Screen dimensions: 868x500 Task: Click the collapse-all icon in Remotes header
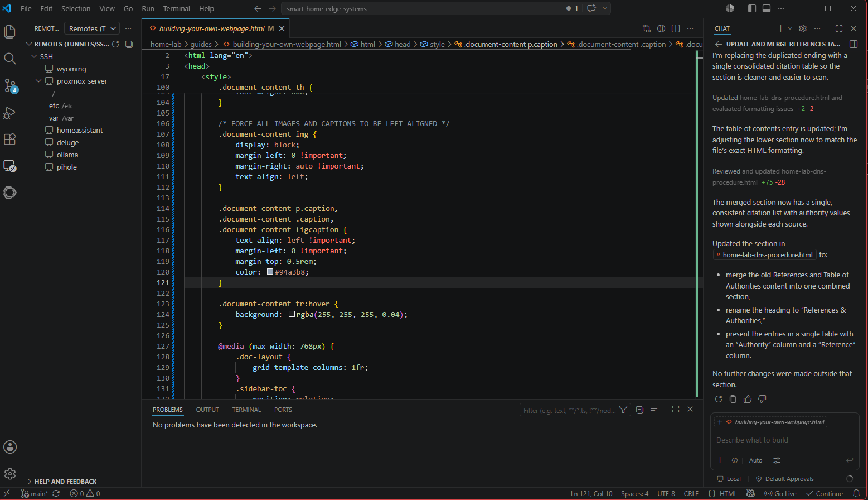[x=129, y=44]
